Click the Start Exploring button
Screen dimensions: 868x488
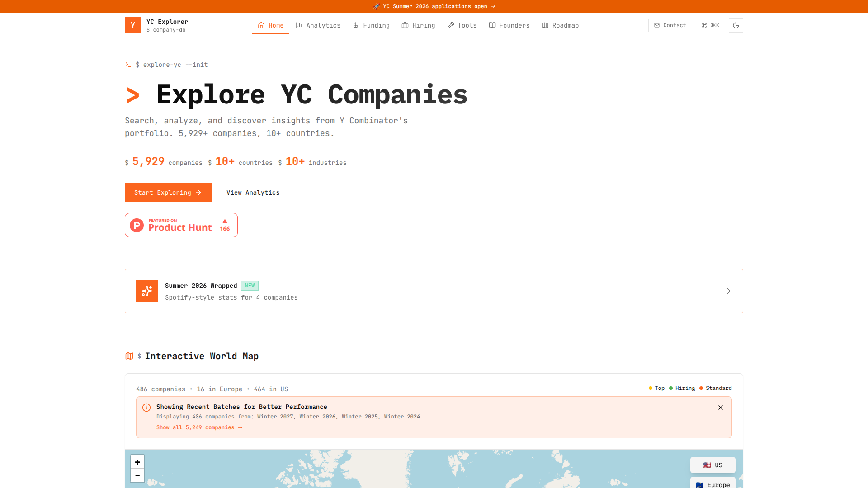pyautogui.click(x=168, y=192)
